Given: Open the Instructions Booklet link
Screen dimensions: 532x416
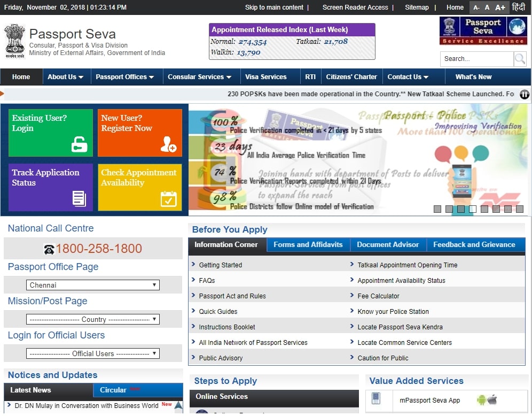Looking at the screenshot, I should (x=227, y=327).
